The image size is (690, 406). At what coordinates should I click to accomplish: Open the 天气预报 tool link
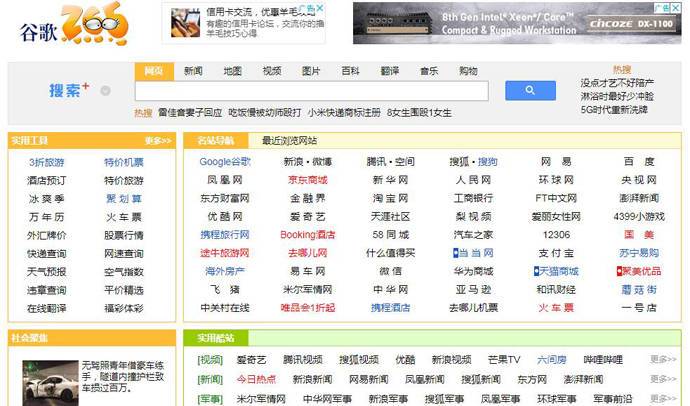click(47, 272)
